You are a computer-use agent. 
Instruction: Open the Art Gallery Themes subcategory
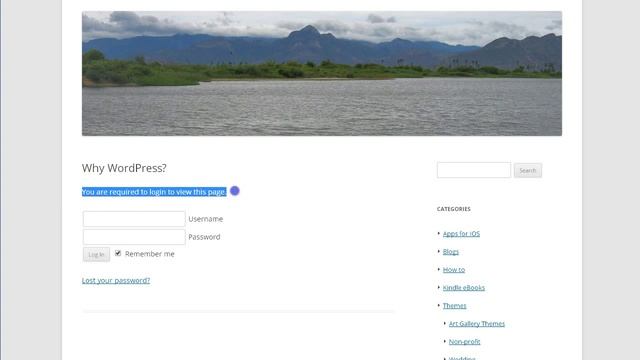(477, 323)
